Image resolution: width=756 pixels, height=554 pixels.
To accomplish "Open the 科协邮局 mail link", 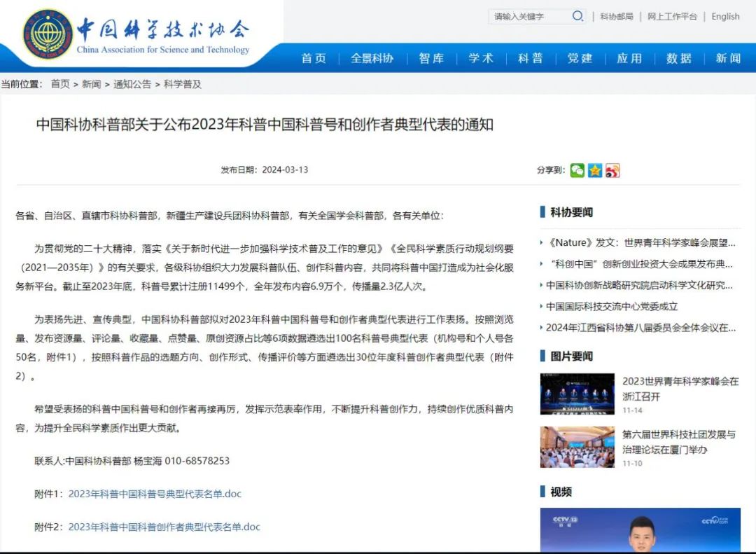I will (616, 16).
